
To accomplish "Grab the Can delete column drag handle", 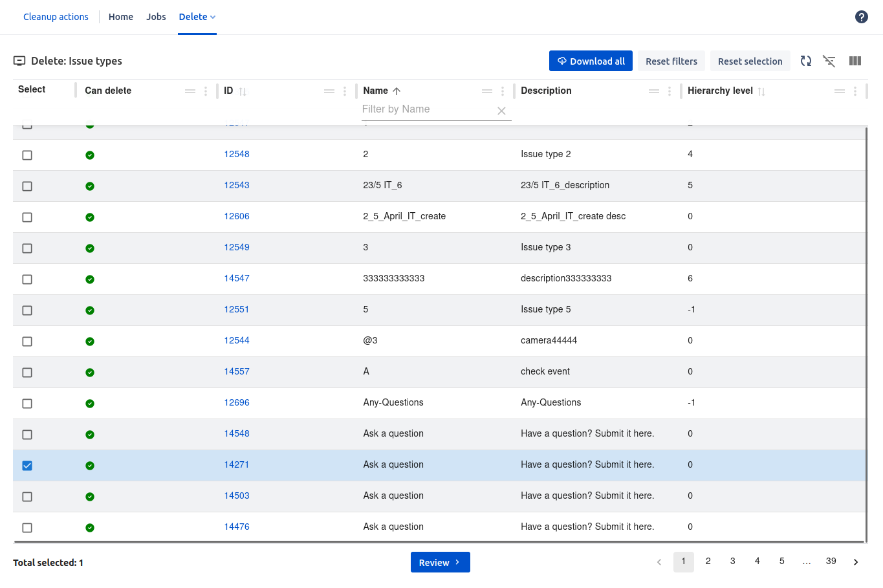I will pyautogui.click(x=190, y=91).
